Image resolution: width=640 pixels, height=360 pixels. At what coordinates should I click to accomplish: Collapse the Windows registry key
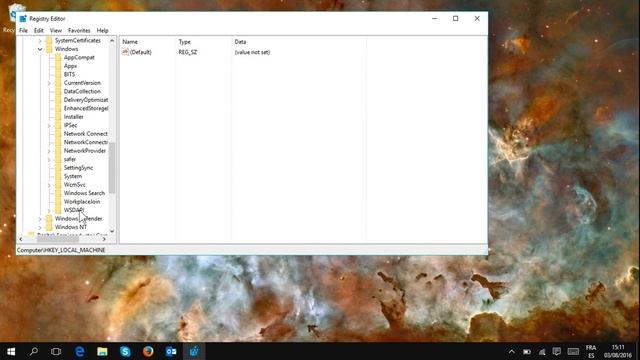(x=40, y=49)
